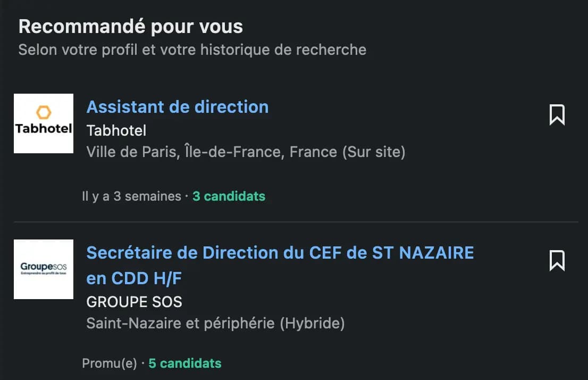This screenshot has width=588, height=380.
Task: Click the Selon votre profil subtitle text
Action: (192, 49)
